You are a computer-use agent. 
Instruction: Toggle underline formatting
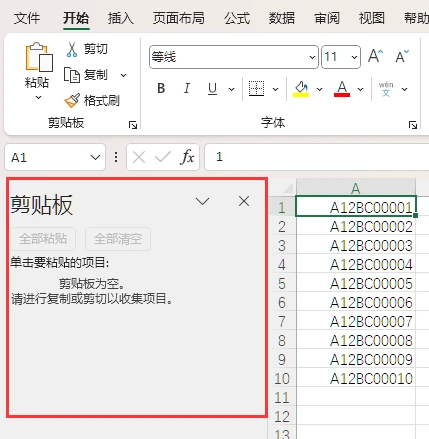212,89
